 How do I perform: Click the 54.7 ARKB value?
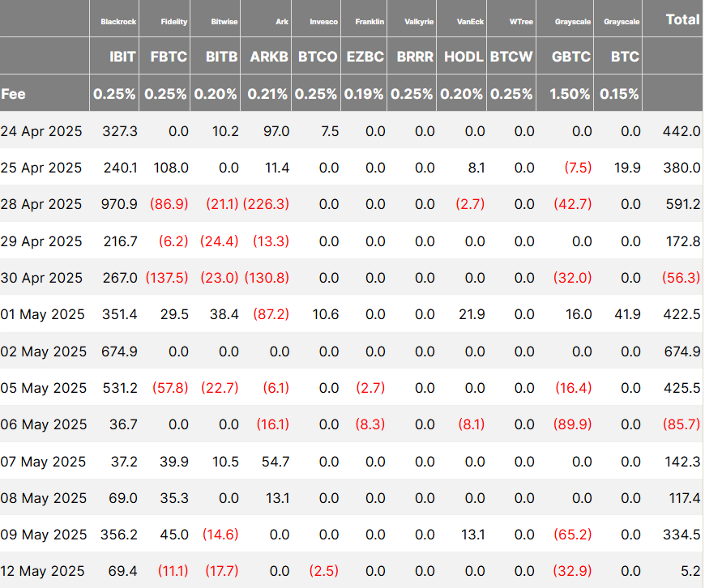(x=276, y=462)
